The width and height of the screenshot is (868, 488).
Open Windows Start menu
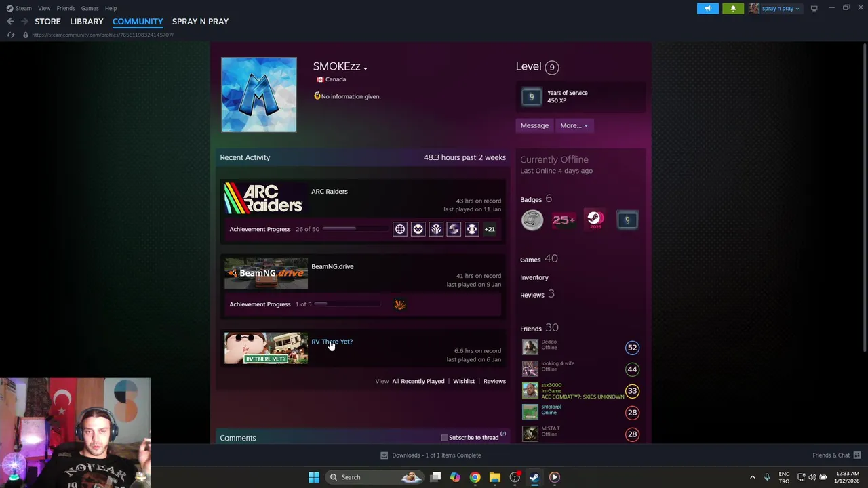pyautogui.click(x=313, y=477)
